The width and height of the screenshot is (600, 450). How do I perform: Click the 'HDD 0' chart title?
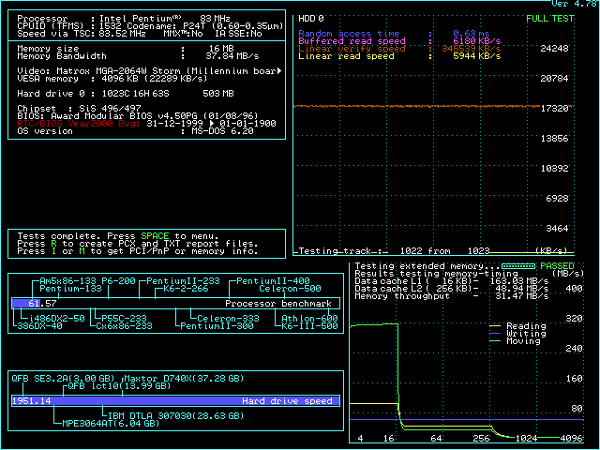point(311,19)
